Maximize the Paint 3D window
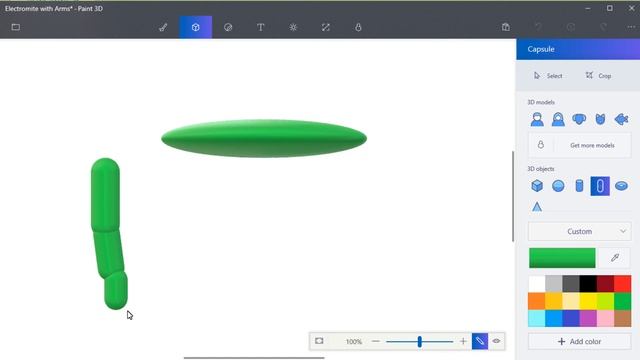Screen dimensions: 640x360 pyautogui.click(x=609, y=8)
